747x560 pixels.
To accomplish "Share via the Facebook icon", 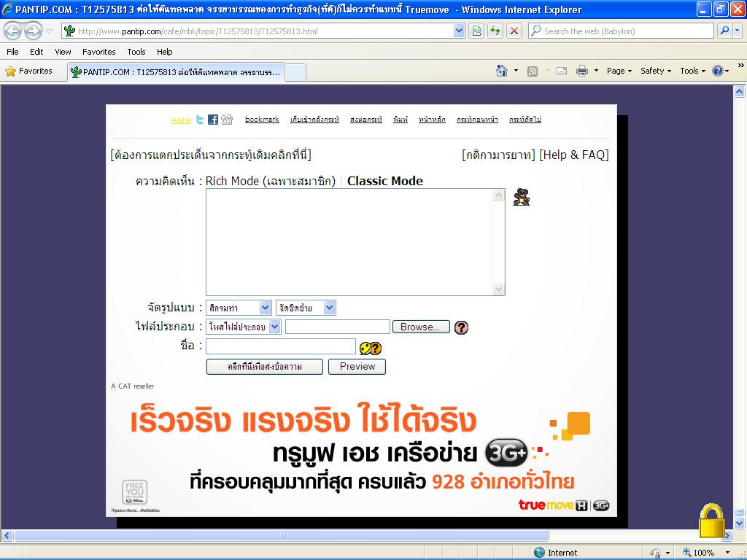I will click(x=213, y=120).
